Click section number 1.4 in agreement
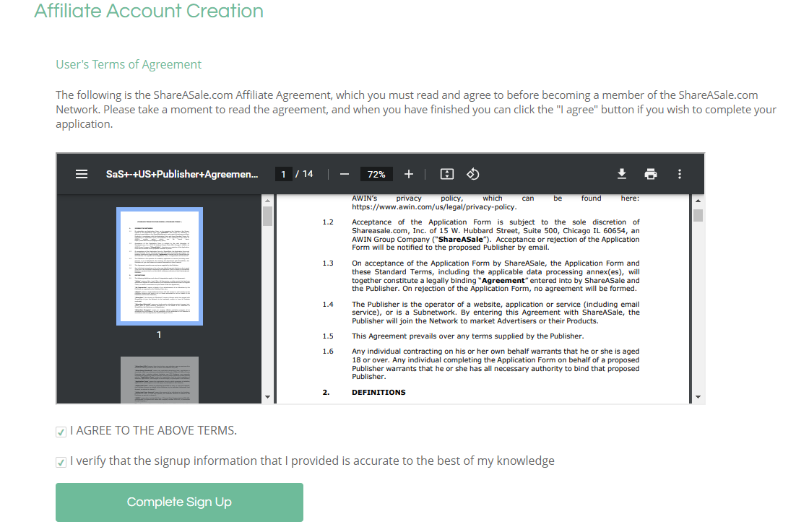Image resolution: width=809 pixels, height=532 pixels. [x=328, y=305]
